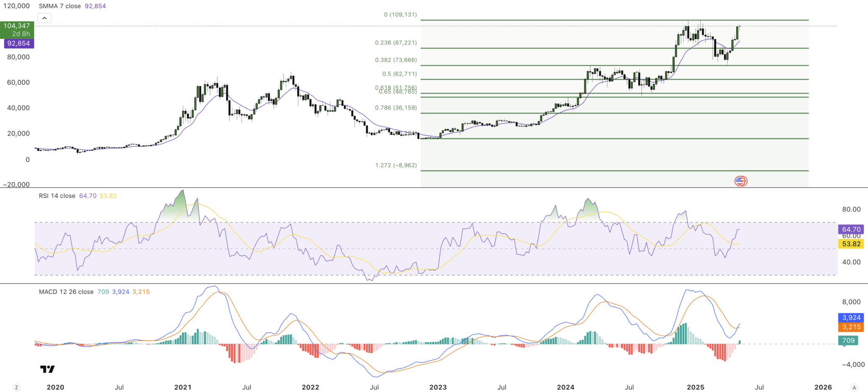The width and height of the screenshot is (868, 392).
Task: Select the MACD 12 26 close indicator label
Action: [66, 291]
